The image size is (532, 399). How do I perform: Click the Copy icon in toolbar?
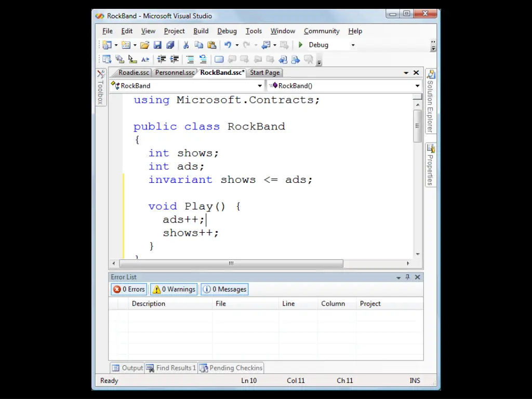click(199, 45)
